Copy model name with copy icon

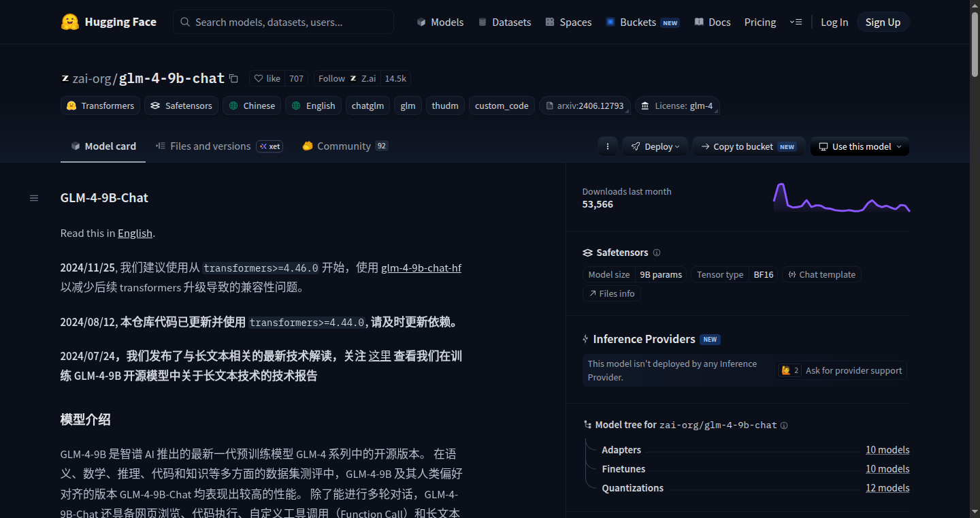(234, 78)
